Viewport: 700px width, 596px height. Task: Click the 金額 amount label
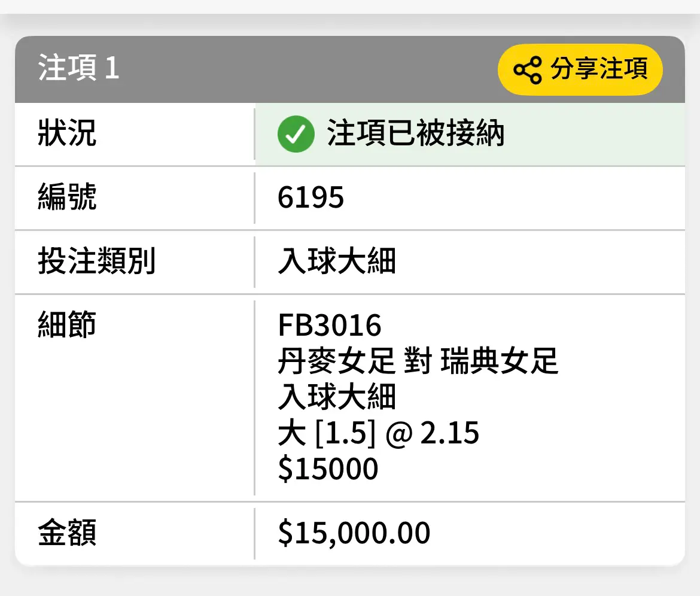click(x=67, y=533)
